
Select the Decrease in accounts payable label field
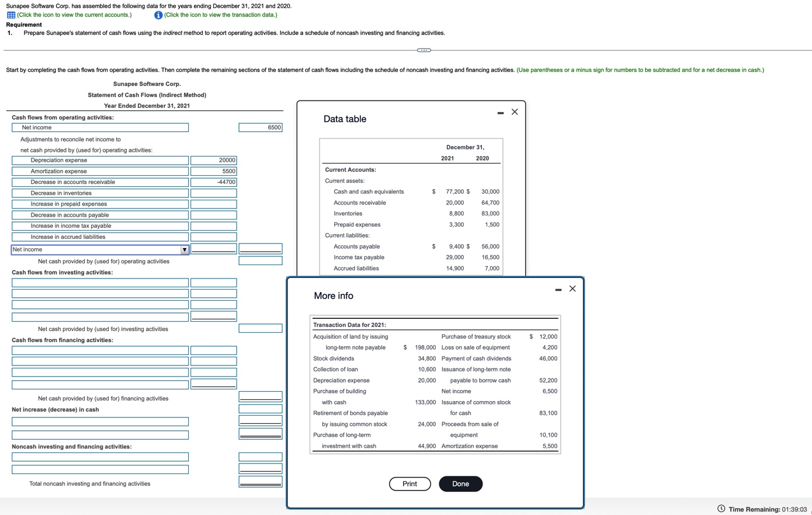pos(100,215)
